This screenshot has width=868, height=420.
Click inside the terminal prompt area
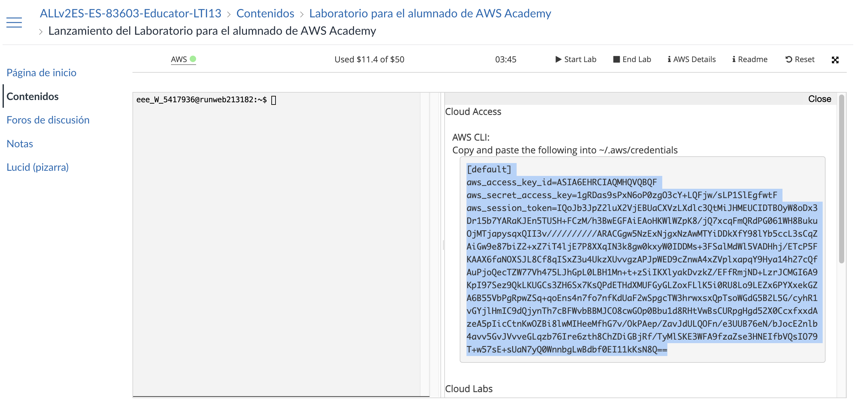(275, 99)
